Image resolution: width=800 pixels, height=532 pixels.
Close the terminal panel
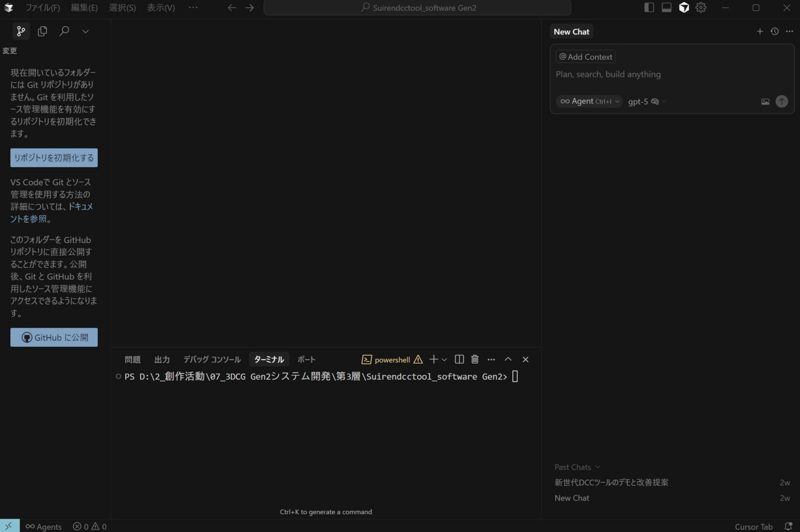(525, 360)
